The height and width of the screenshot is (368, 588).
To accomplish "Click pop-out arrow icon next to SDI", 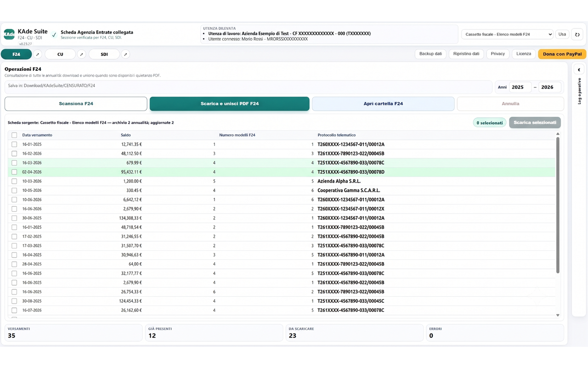I will click(125, 54).
